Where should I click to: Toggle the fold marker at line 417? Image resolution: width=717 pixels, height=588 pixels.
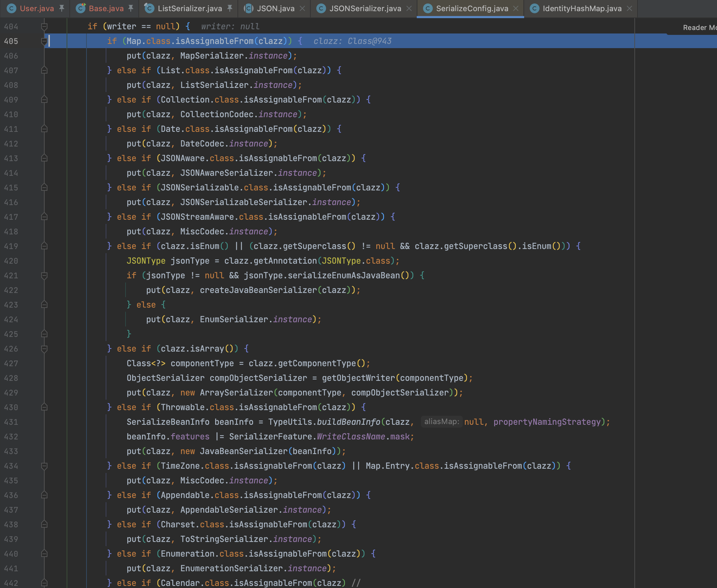coord(44,217)
